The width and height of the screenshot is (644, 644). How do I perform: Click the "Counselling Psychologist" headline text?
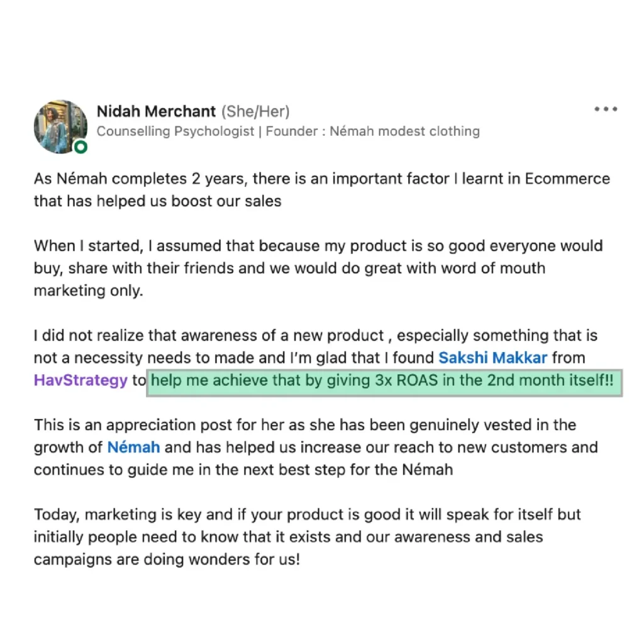(175, 131)
